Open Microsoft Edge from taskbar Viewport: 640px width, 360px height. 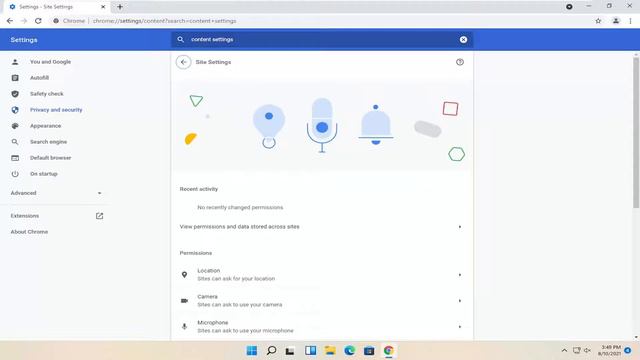click(349, 351)
